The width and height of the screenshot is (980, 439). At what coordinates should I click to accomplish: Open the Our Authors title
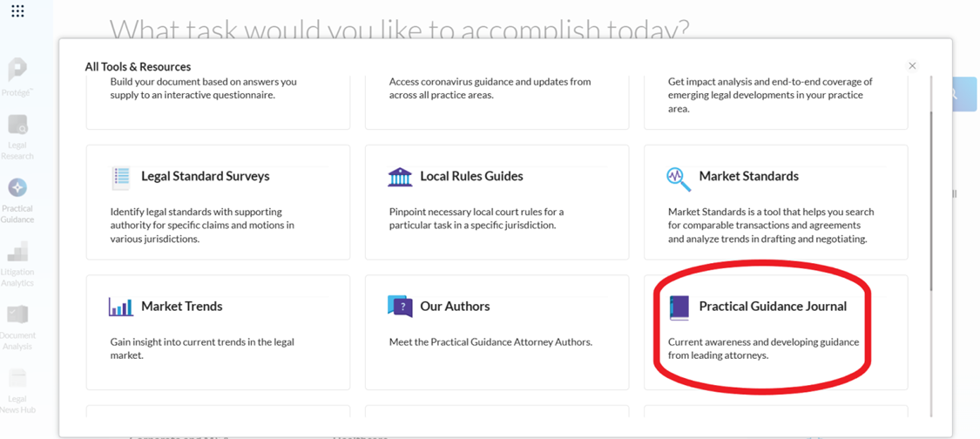(x=455, y=307)
